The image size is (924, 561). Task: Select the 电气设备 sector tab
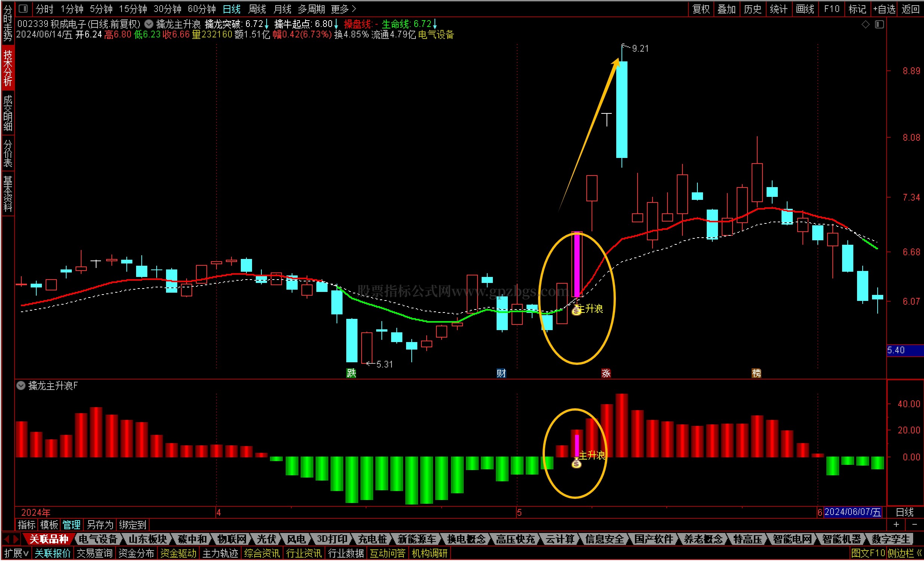(98, 539)
